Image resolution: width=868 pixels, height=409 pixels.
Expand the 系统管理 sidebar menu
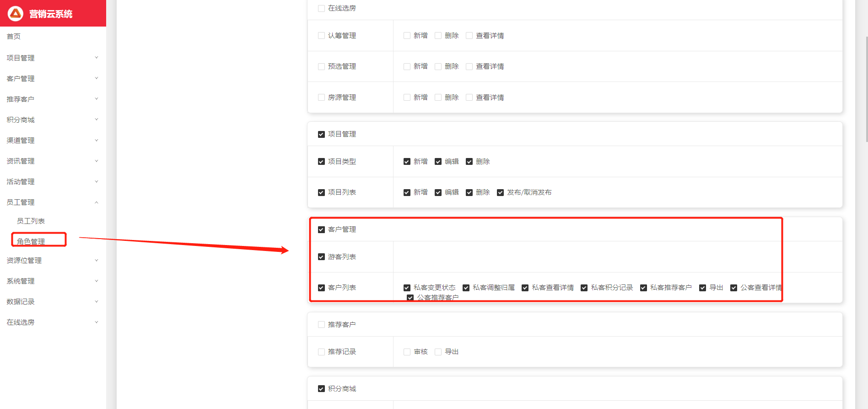[x=53, y=281]
